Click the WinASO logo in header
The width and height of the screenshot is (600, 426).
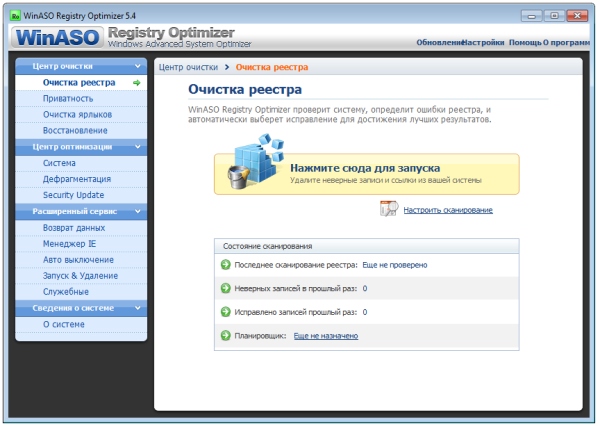58,38
